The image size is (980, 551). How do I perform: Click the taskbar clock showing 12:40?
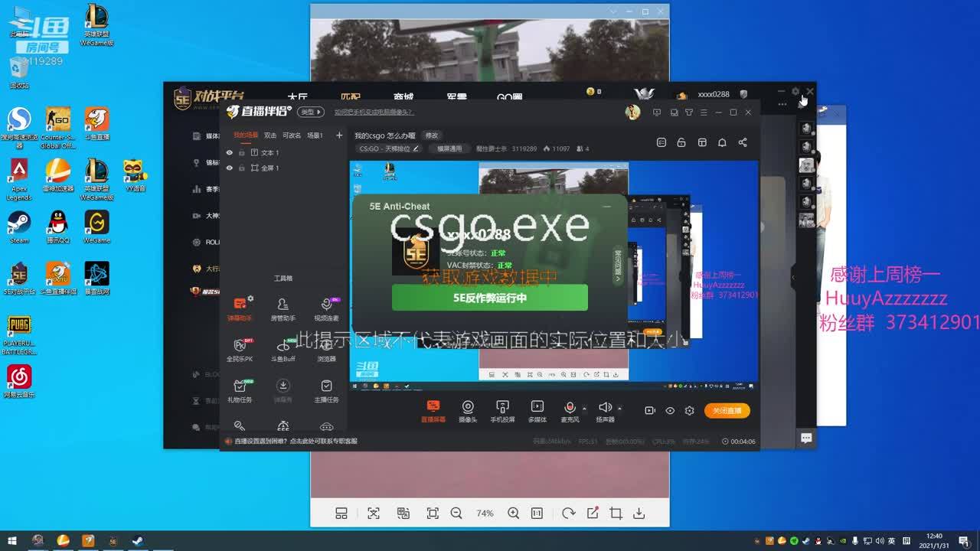point(934,540)
